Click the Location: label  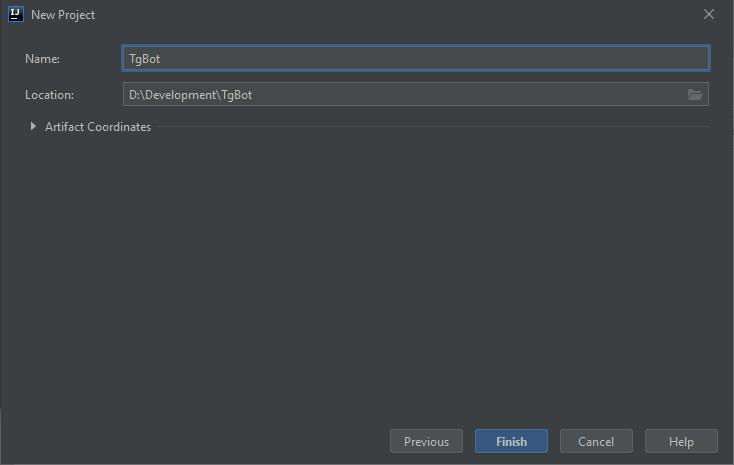50,95
